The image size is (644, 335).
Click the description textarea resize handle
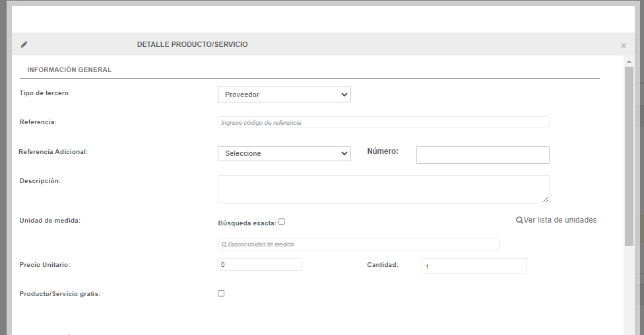tap(546, 200)
